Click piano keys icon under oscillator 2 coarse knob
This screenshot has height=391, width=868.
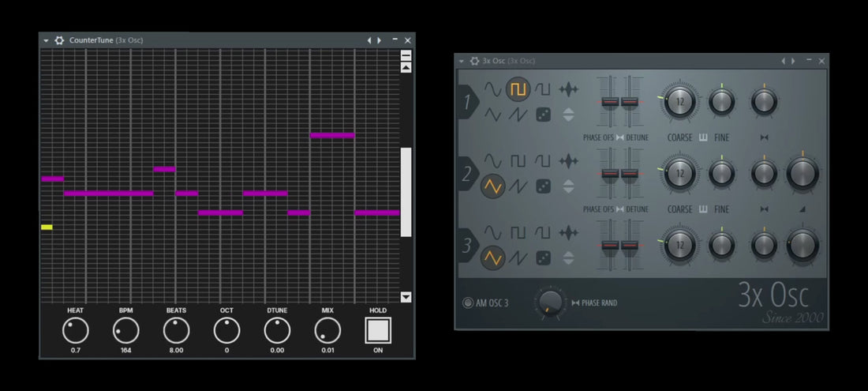(x=703, y=209)
